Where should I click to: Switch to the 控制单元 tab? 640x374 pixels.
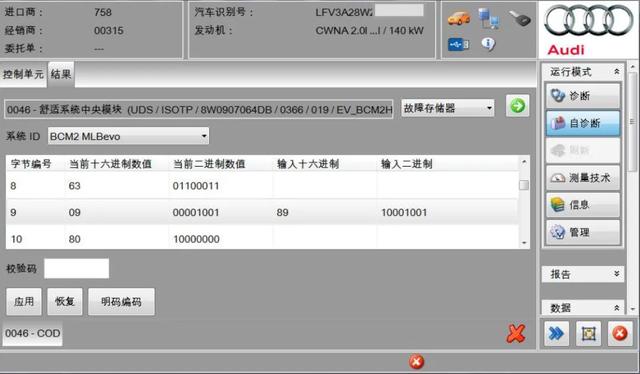[x=23, y=74]
